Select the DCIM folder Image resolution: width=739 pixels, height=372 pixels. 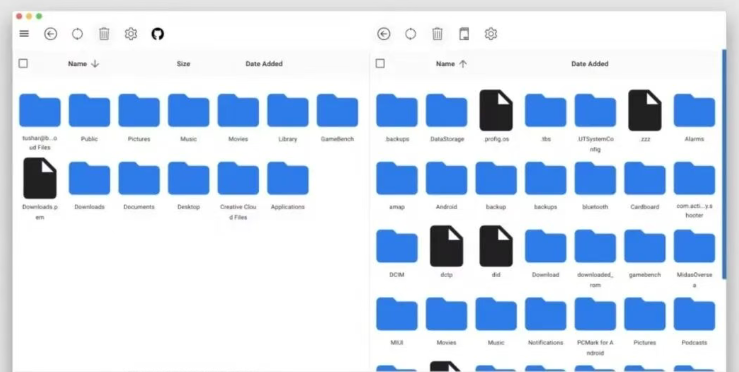coord(397,253)
